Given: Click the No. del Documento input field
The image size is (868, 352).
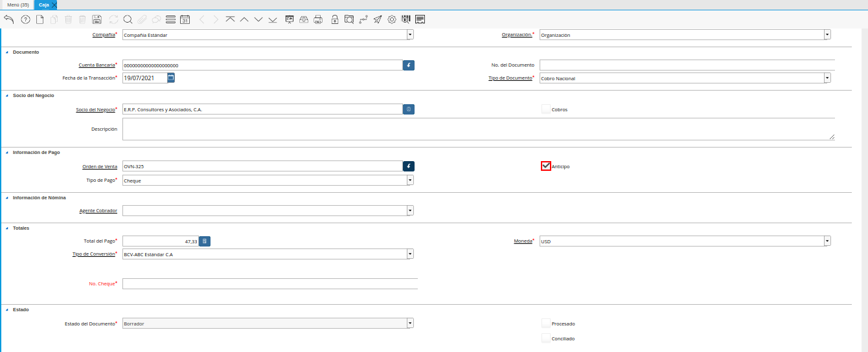Looking at the screenshot, I should (x=687, y=65).
